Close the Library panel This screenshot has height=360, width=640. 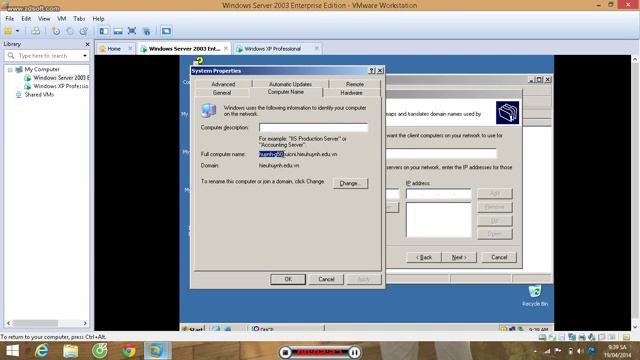coord(87,44)
